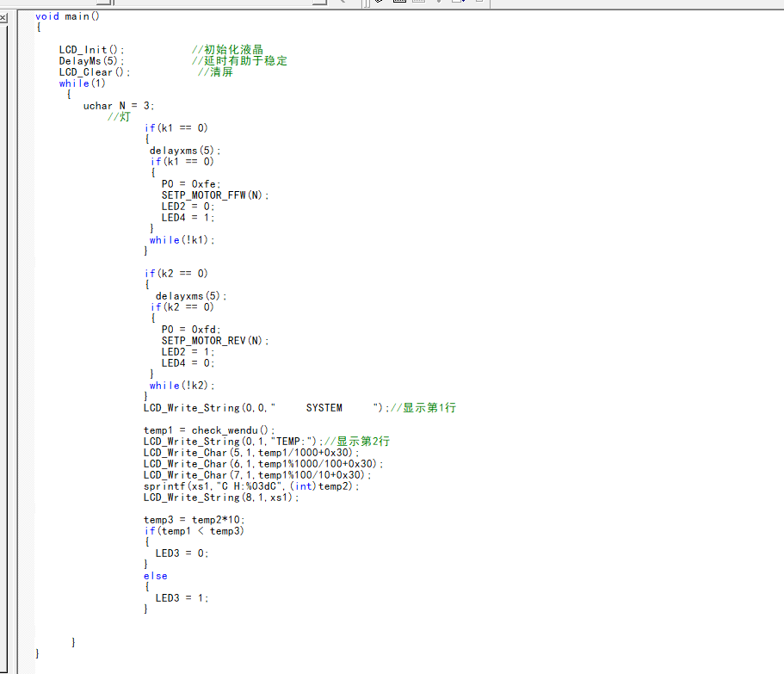This screenshot has height=674, width=784.
Task: Click the SYSTEM string literal in LCD_Write_String
Action: point(324,408)
